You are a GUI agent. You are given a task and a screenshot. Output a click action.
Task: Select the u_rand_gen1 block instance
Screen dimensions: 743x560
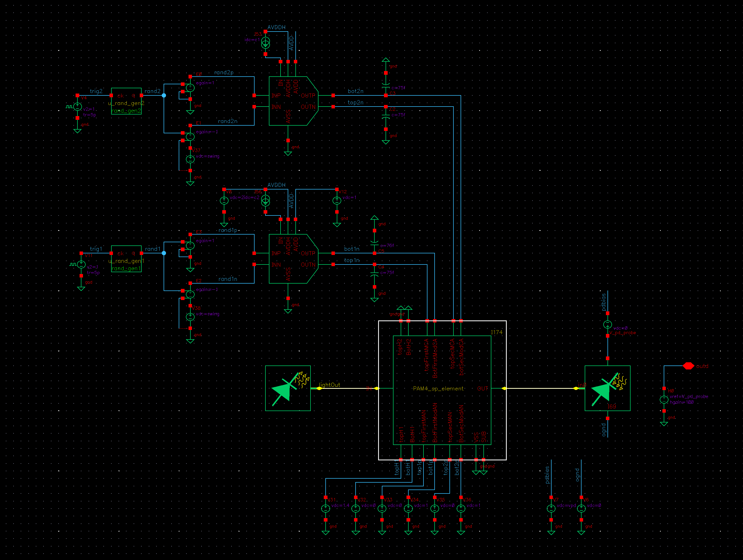point(126,259)
